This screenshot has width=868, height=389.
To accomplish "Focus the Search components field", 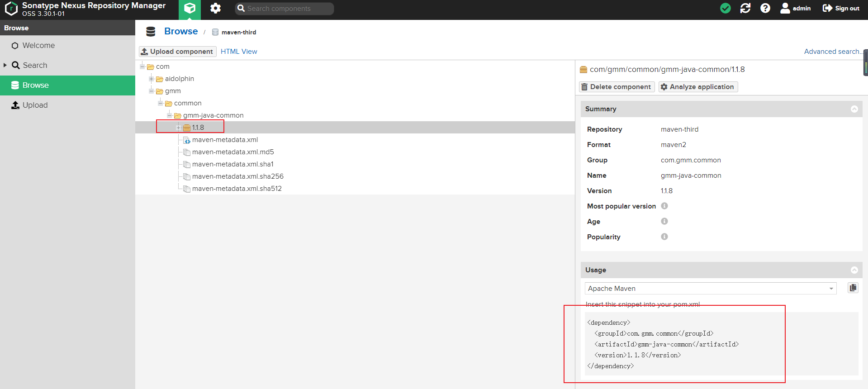I will [285, 9].
